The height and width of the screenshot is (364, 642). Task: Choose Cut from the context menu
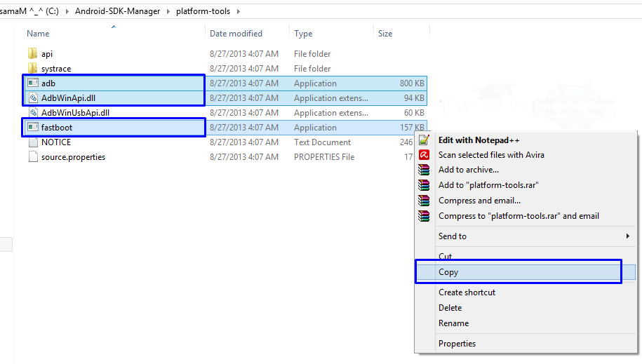coord(445,256)
